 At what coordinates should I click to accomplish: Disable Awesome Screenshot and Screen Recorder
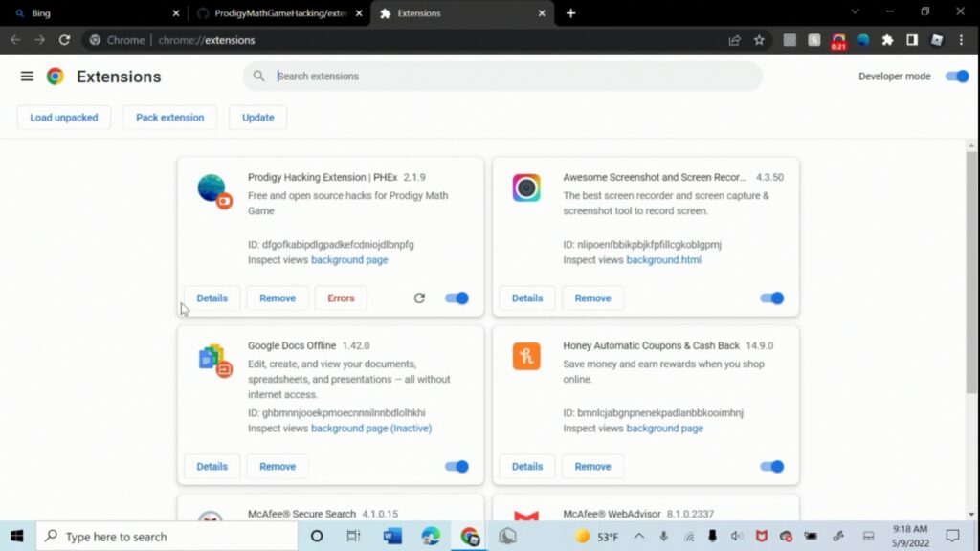[x=772, y=298]
